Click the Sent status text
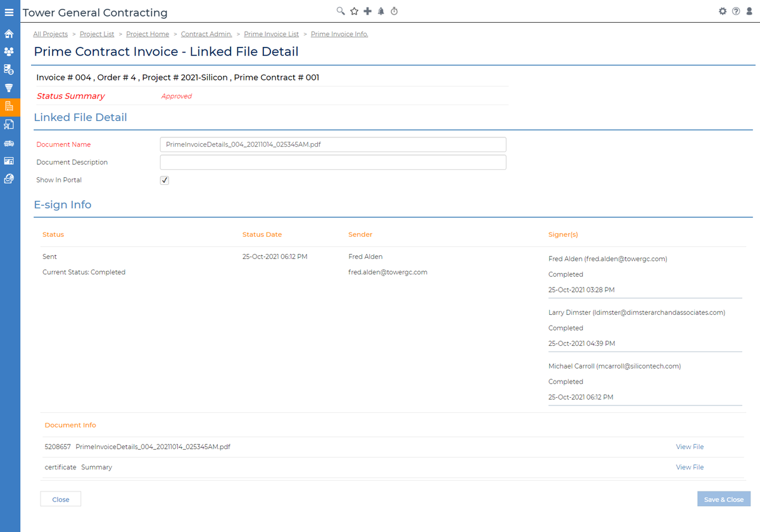Viewport: 760px width, 532px height. coord(49,257)
